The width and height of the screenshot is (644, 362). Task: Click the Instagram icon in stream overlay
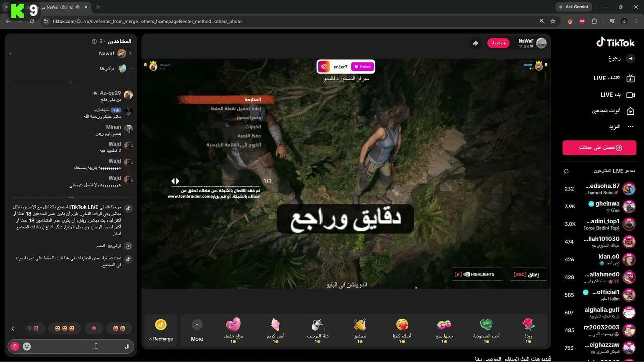click(x=325, y=67)
